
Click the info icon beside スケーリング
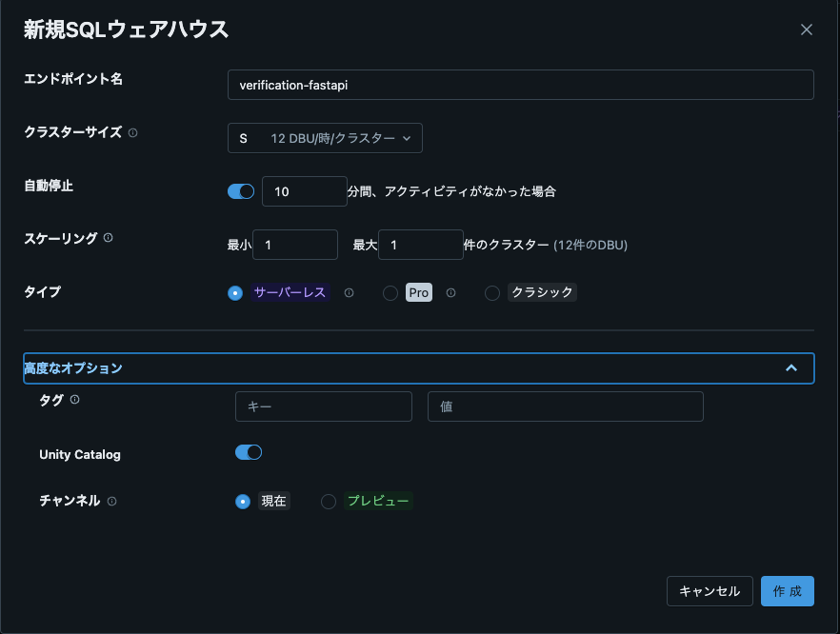[x=106, y=239]
